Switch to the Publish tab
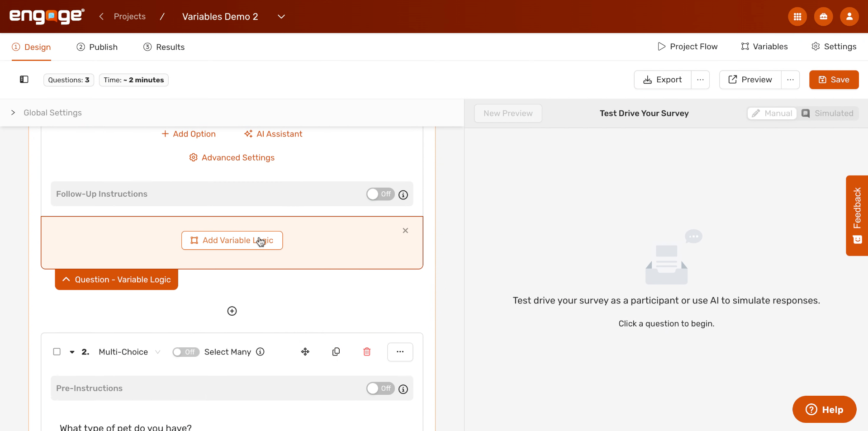This screenshot has height=431, width=868. coord(97,47)
